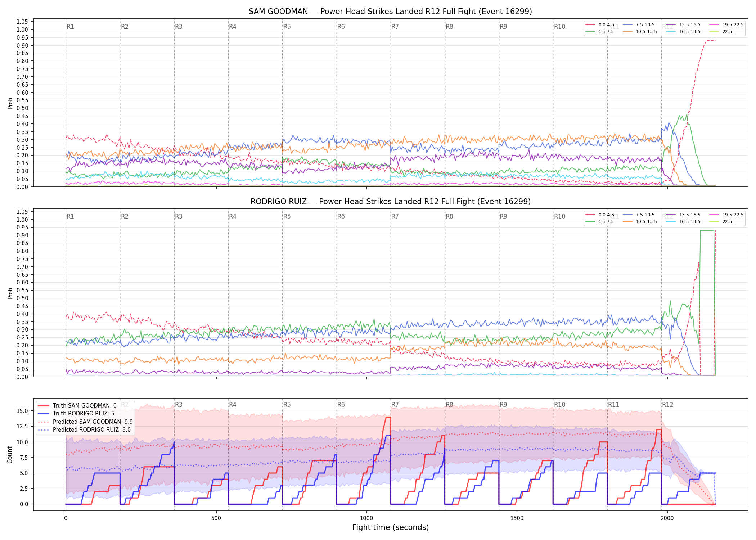The height and width of the screenshot is (540, 756).
Task: Click the Truth SAM GOODMAN legend entry
Action: tap(77, 406)
